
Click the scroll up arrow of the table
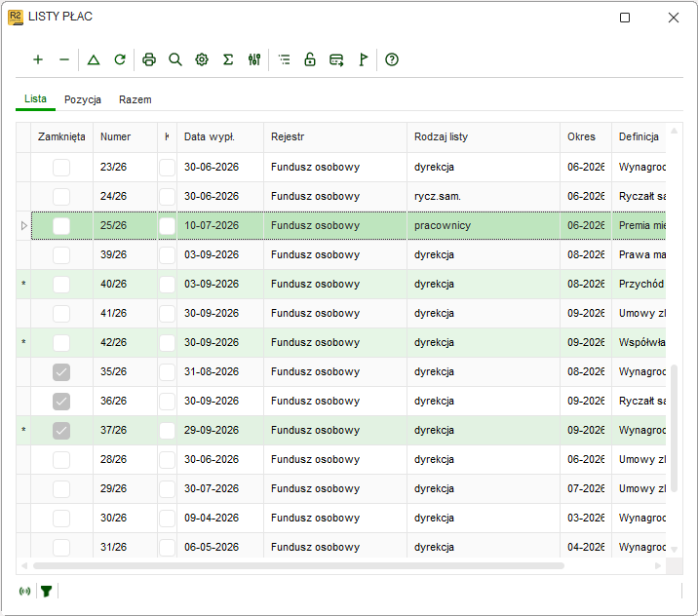tap(674, 131)
